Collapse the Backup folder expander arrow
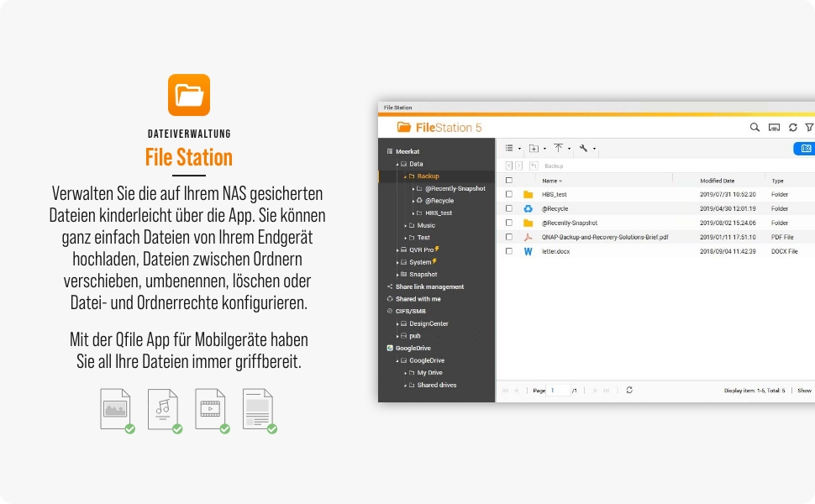Viewport: 815px width, 504px height. pyautogui.click(x=405, y=176)
